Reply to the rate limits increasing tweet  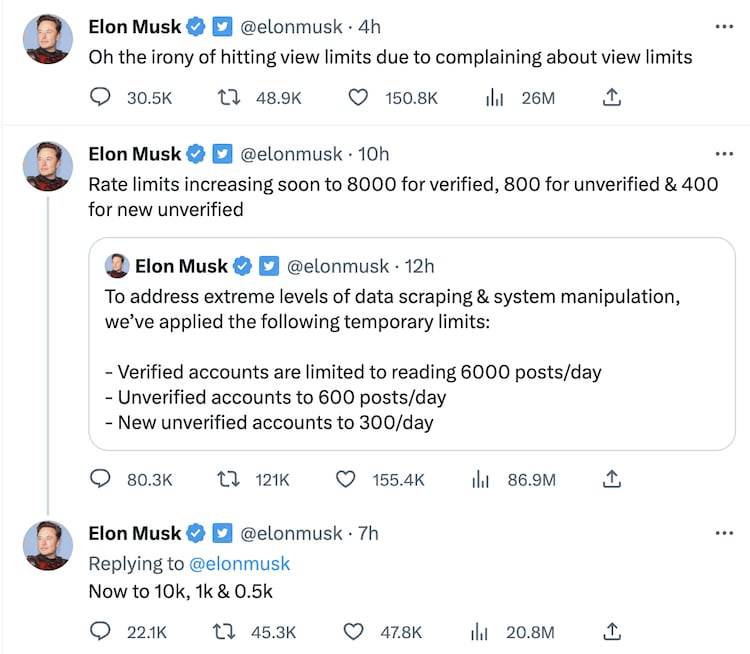(x=100, y=480)
